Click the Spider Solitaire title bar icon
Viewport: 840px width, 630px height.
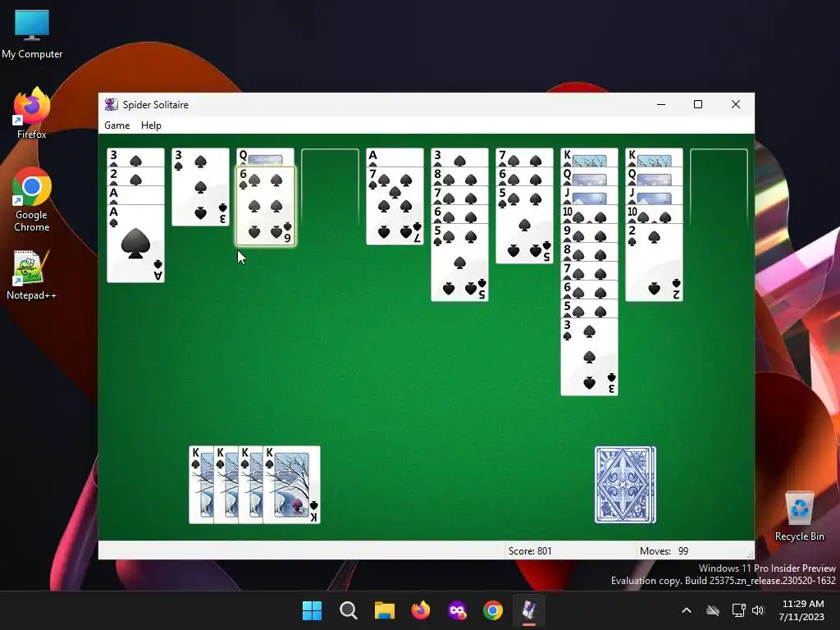click(x=112, y=104)
